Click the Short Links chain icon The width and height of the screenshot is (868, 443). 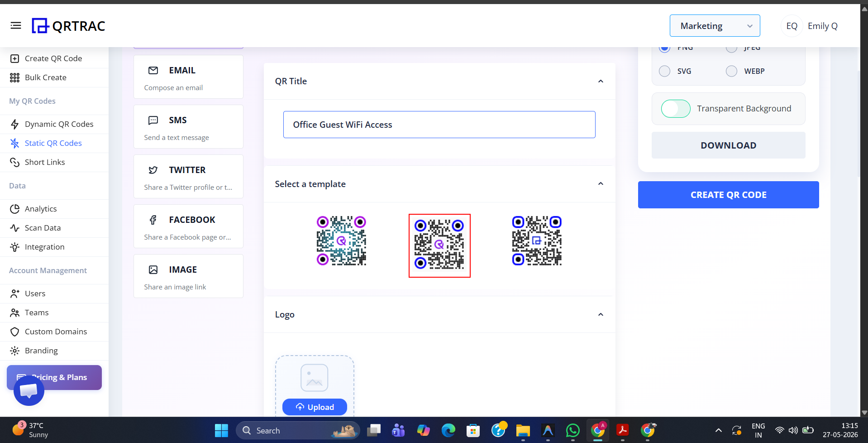pyautogui.click(x=14, y=162)
